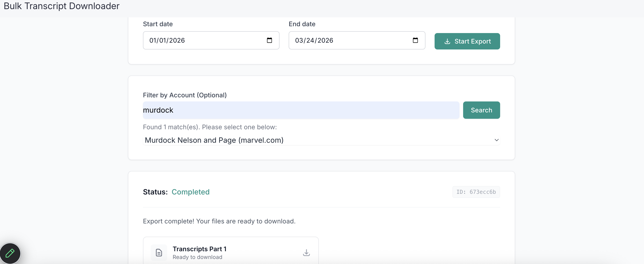Screen dimensions: 644x264
Task: Click the document file icon beside Transcripts Part 1
Action: [159, 253]
